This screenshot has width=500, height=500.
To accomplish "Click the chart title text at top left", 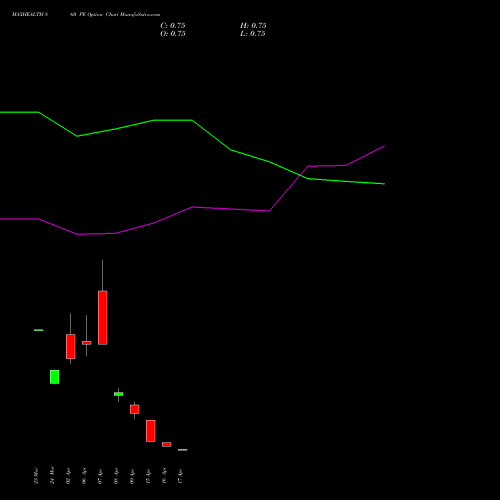I will (86, 15).
